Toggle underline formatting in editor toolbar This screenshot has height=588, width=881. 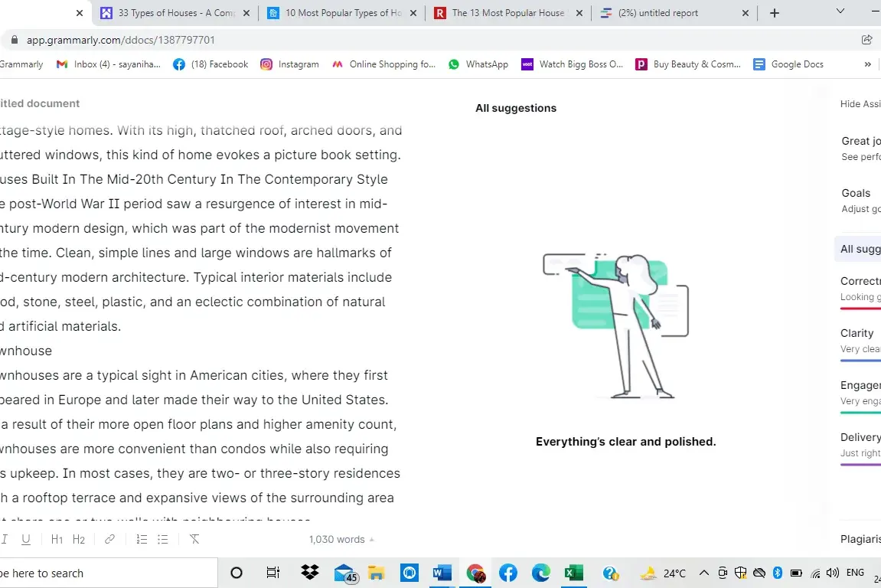point(26,539)
